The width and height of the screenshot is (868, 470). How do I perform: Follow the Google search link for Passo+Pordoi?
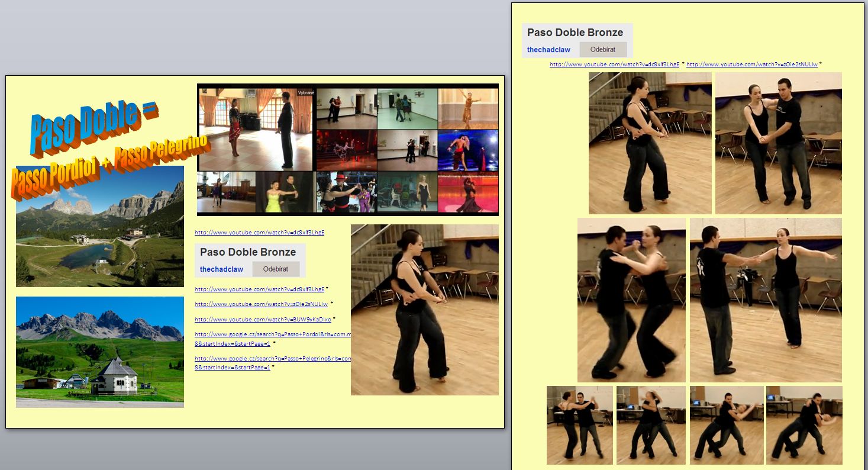click(273, 335)
